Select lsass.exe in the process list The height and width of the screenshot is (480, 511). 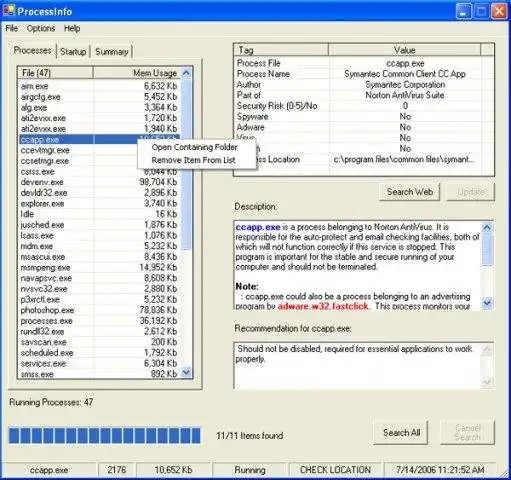99,236
